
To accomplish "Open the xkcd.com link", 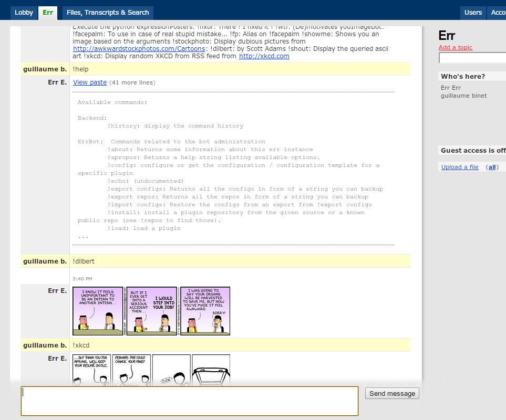I will coord(264,56).
